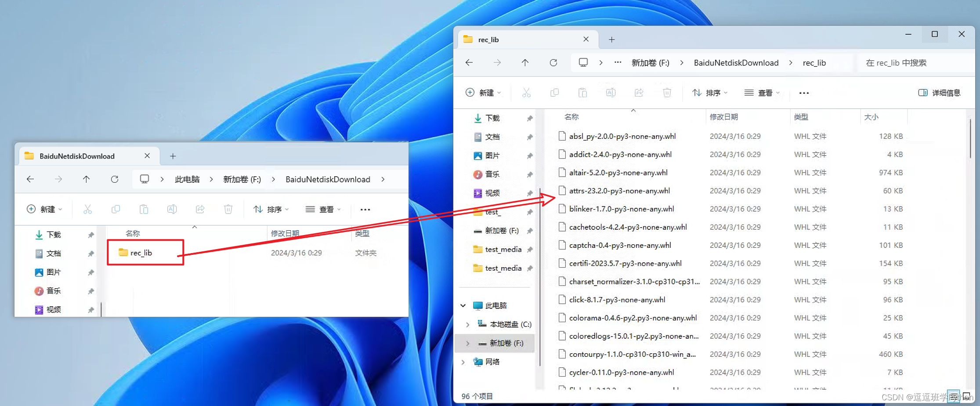Open 下载 in rec_lib sidebar
The height and width of the screenshot is (406, 980).
pyautogui.click(x=492, y=118)
